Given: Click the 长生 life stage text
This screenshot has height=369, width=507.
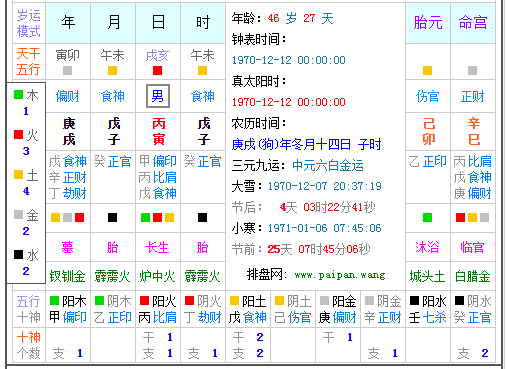Looking at the screenshot, I should pyautogui.click(x=157, y=247).
